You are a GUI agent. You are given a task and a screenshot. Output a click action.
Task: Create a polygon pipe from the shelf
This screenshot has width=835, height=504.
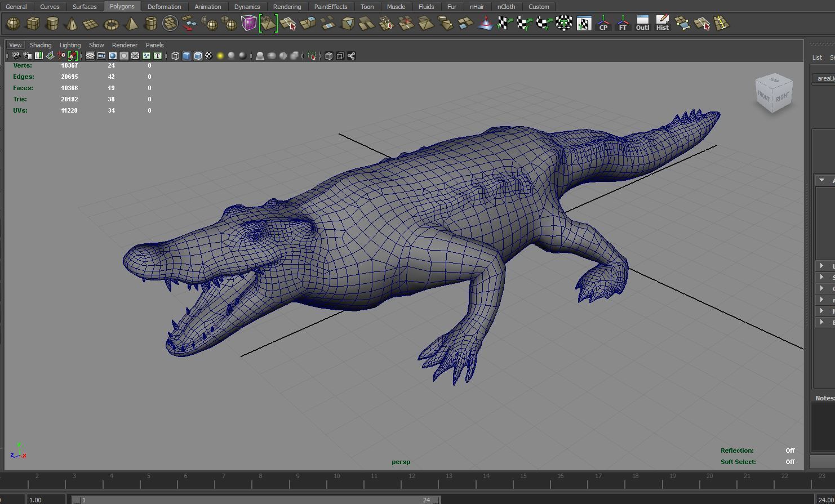(150, 24)
